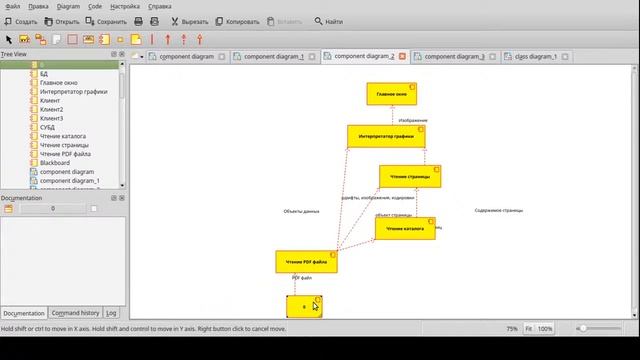The width and height of the screenshot is (640, 360).
Task: Click the tree view scroll-up arrow
Action: (x=122, y=64)
